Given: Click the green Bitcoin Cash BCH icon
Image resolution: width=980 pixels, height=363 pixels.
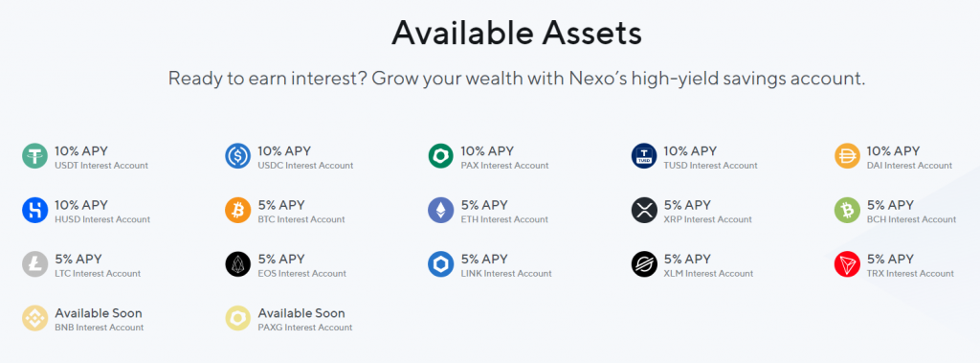Looking at the screenshot, I should pyautogui.click(x=847, y=211).
